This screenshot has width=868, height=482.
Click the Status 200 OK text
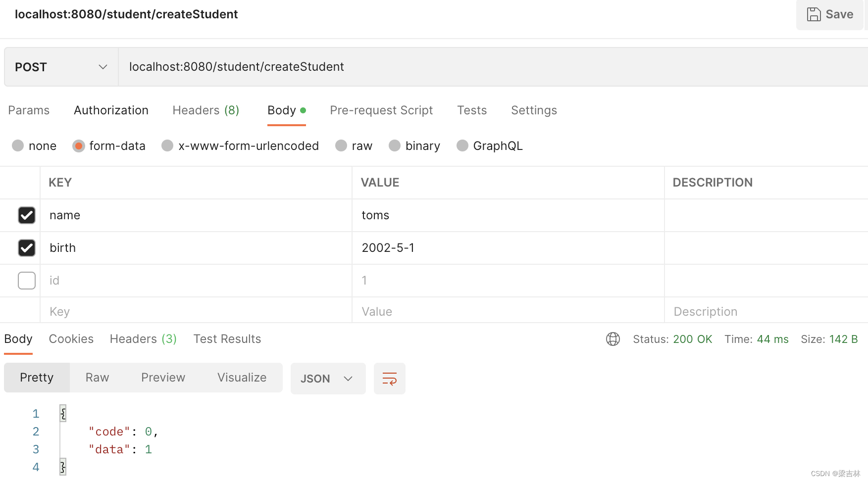coord(672,339)
